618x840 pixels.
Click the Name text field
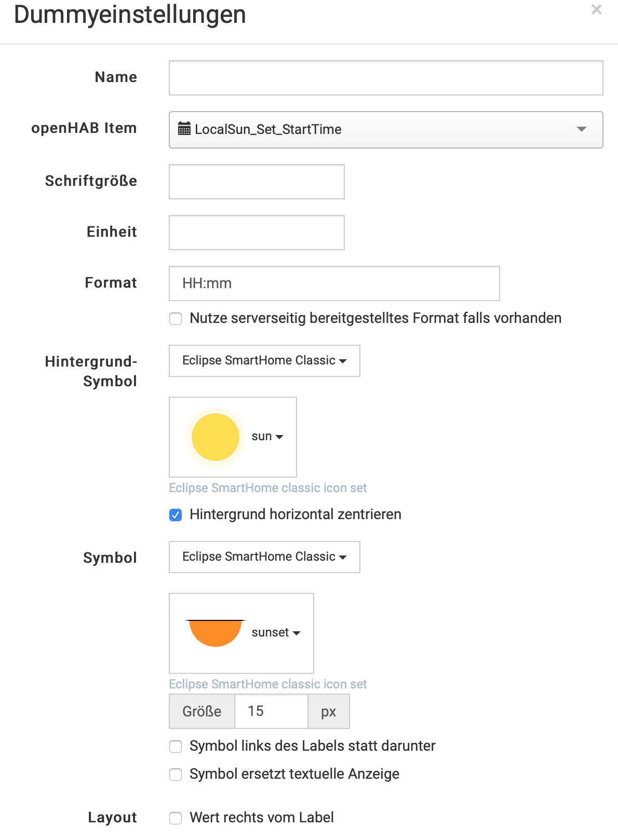385,78
